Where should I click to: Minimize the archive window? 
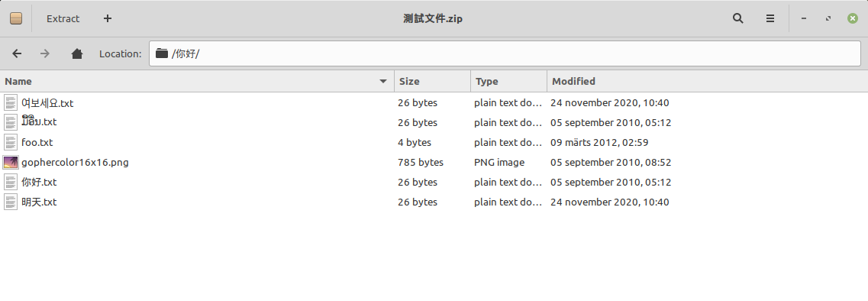click(804, 18)
